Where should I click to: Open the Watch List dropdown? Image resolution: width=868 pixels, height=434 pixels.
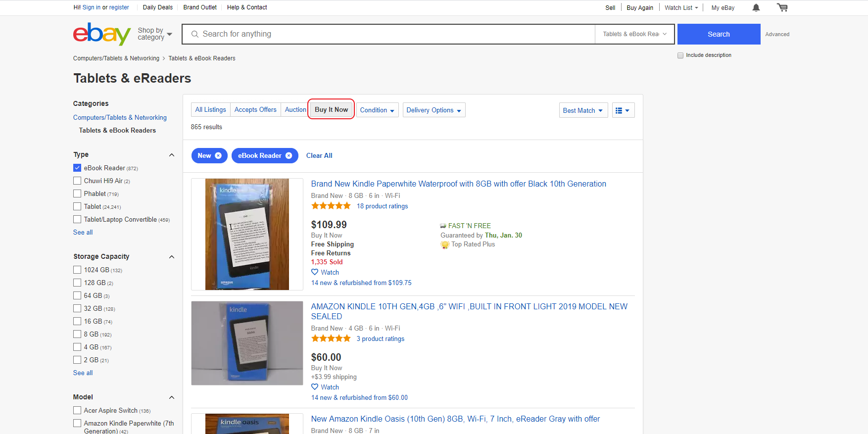tap(681, 7)
